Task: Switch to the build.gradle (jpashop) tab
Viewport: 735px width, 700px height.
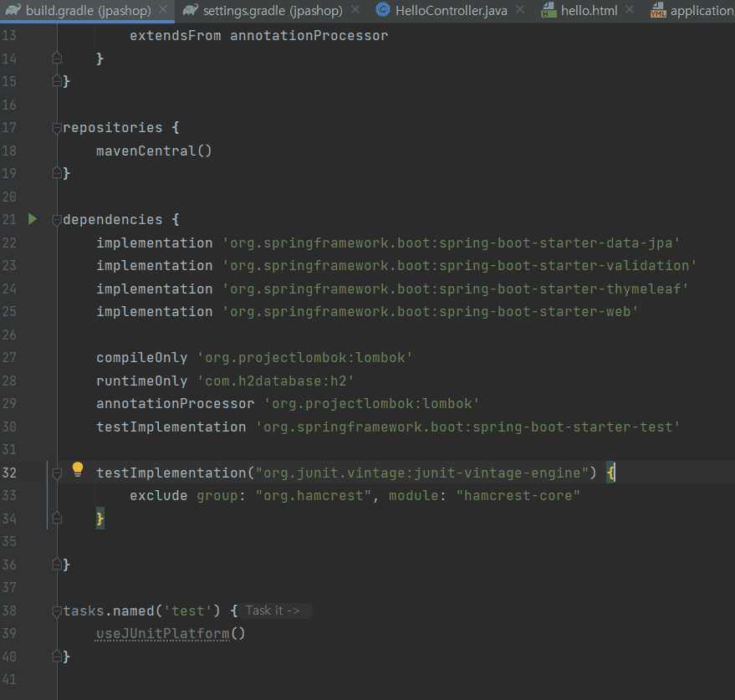Action: [x=88, y=10]
